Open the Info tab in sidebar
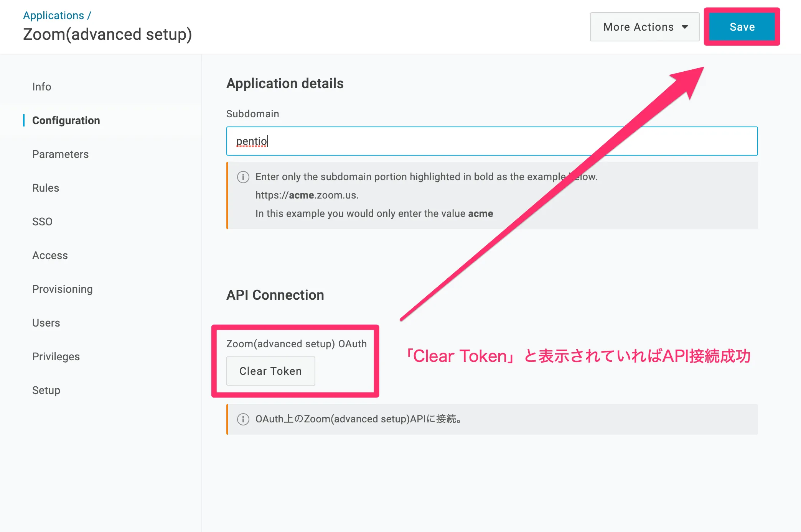This screenshot has height=532, width=801. [41, 87]
